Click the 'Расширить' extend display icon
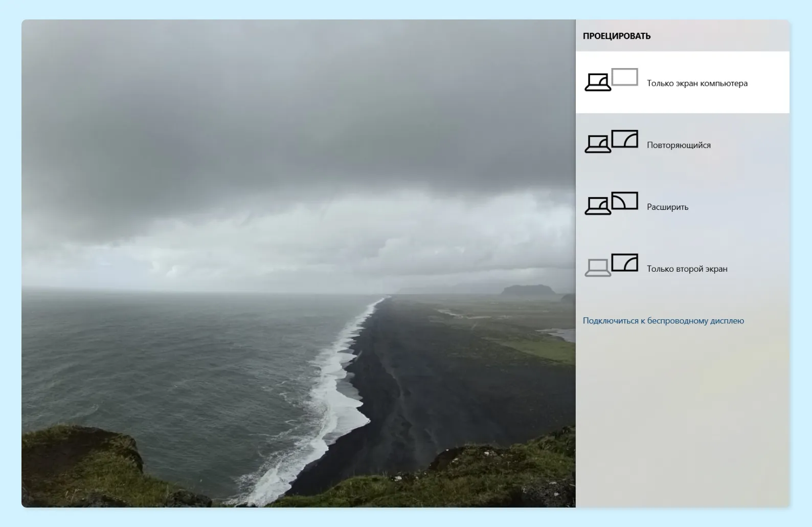 click(611, 204)
